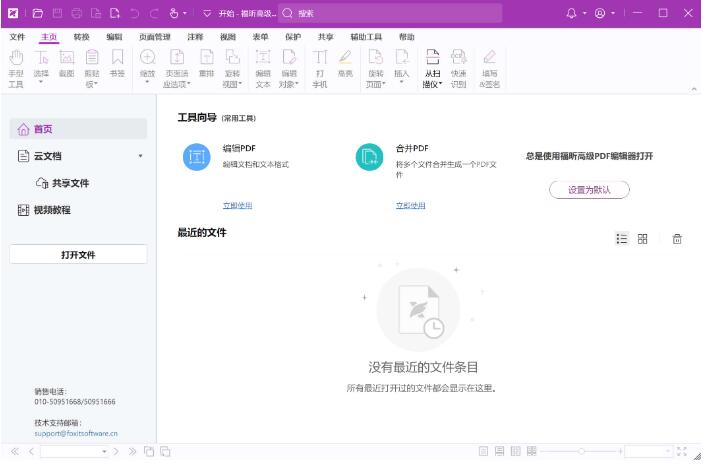Click the Edit Text (编辑文本) tool
This screenshot has width=703, height=464.
pos(263,69)
